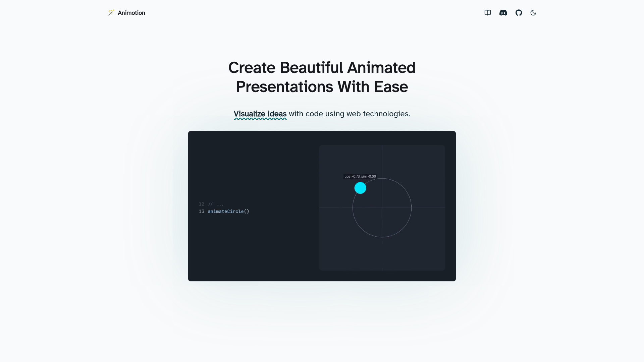Open the Animotion Discord server
Viewport: 644px width, 362px height.
pyautogui.click(x=503, y=13)
